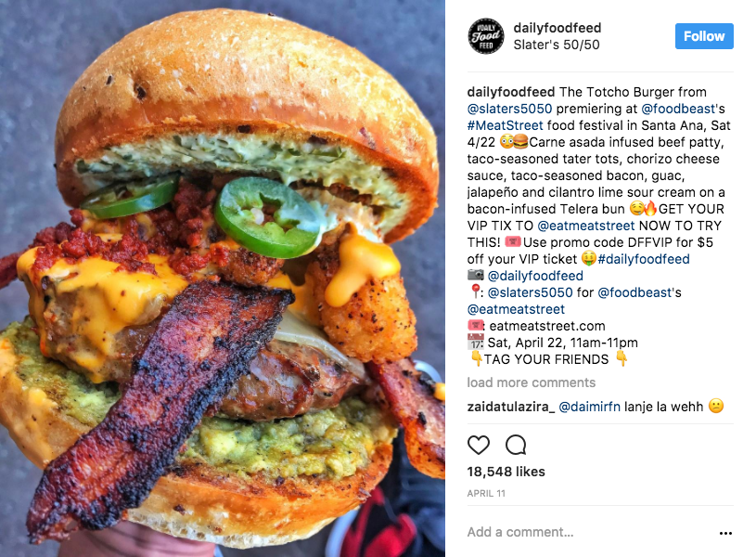Open the Slater's 50/50 location link
Image resolution: width=756 pixels, height=557 pixels.
pos(557,45)
